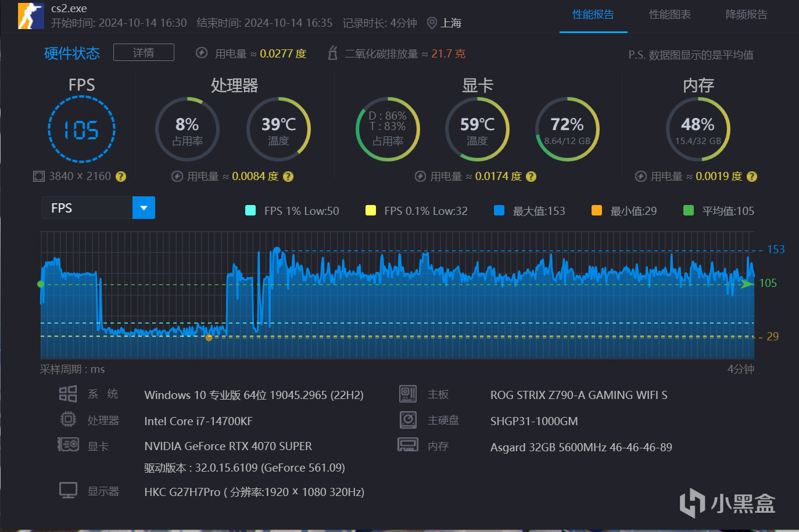Click the 记录时长: 4分钟 text

[x=380, y=23]
